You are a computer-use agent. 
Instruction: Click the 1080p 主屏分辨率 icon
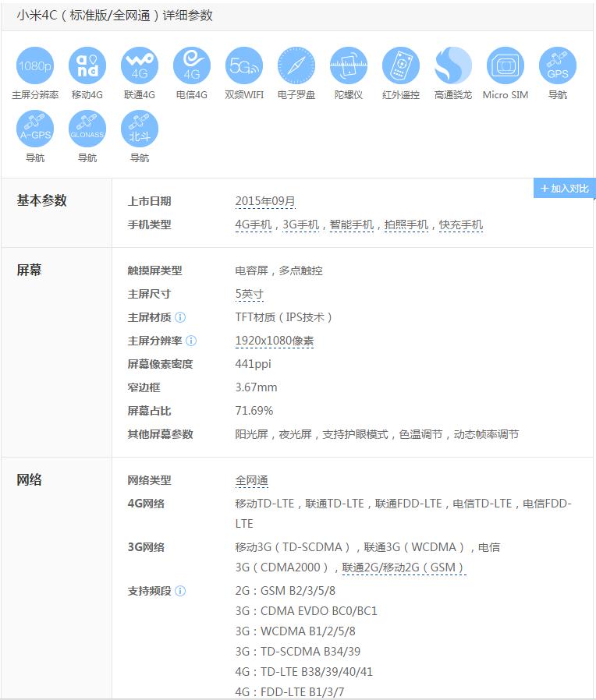[35, 65]
